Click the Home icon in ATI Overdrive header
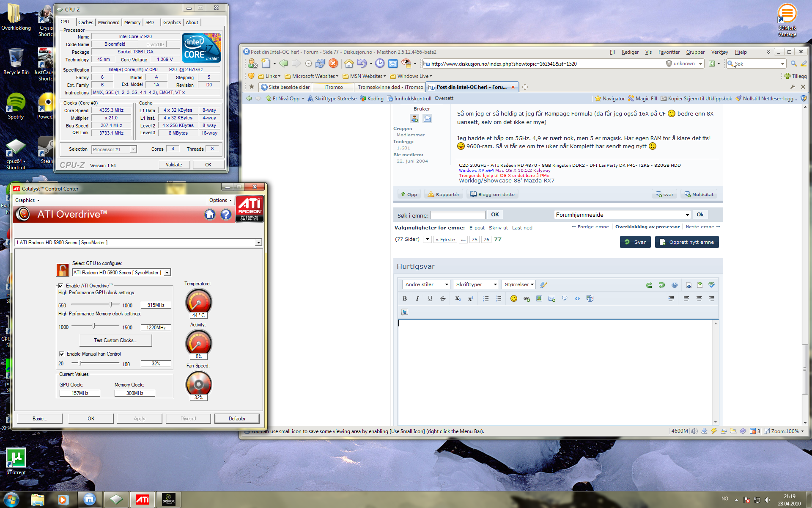 tap(210, 214)
